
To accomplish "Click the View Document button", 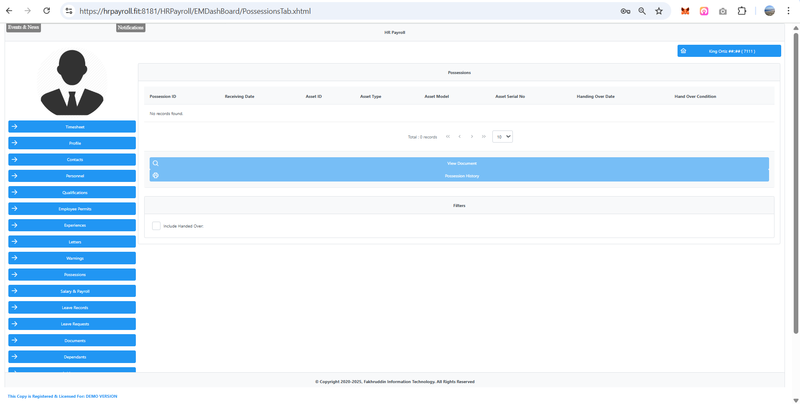I will (x=459, y=162).
